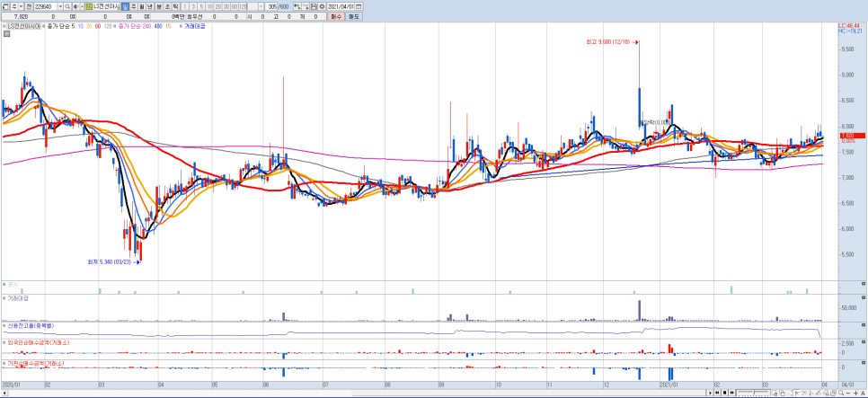Click the overlapping-windows icon before the bottom magnifier

[834, 393]
